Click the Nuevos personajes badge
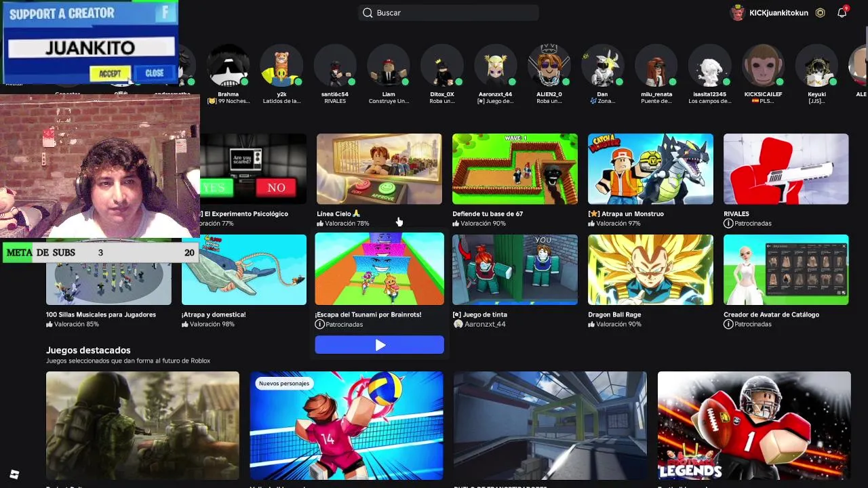This screenshot has width=868, height=488. coord(284,384)
